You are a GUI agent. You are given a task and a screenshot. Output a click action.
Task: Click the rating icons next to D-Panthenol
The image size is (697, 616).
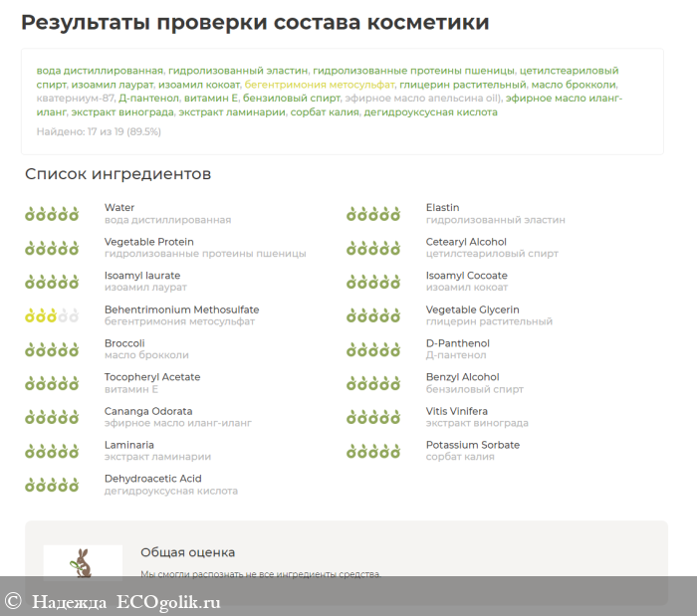tap(373, 349)
